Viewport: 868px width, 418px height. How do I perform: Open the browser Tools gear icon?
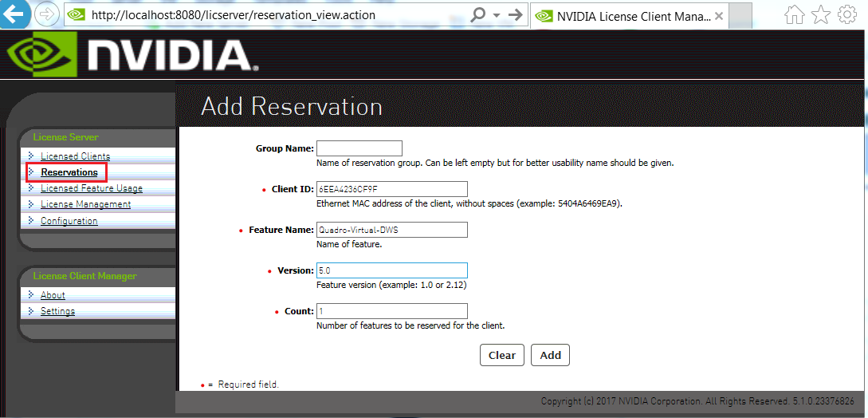pyautogui.click(x=846, y=15)
